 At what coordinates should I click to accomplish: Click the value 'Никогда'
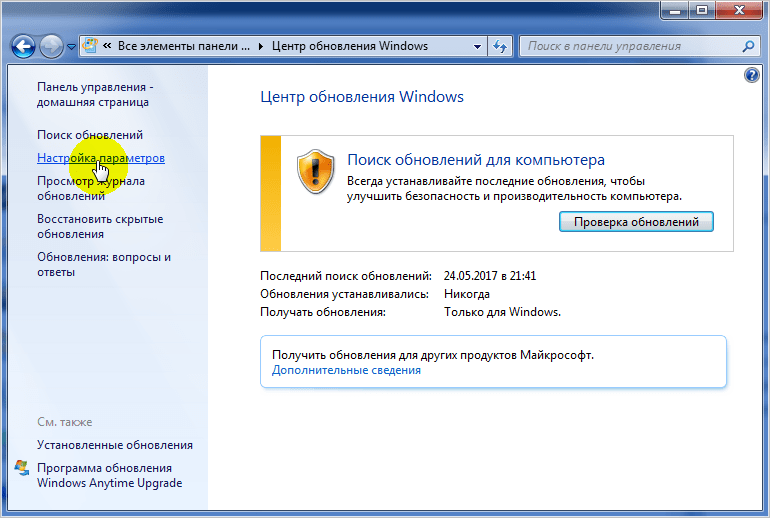click(x=467, y=294)
